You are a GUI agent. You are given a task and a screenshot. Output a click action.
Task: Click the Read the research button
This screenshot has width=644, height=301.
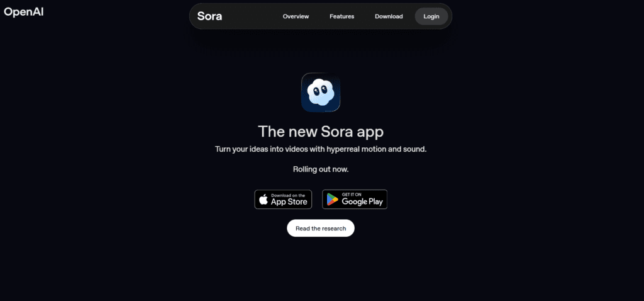point(321,228)
